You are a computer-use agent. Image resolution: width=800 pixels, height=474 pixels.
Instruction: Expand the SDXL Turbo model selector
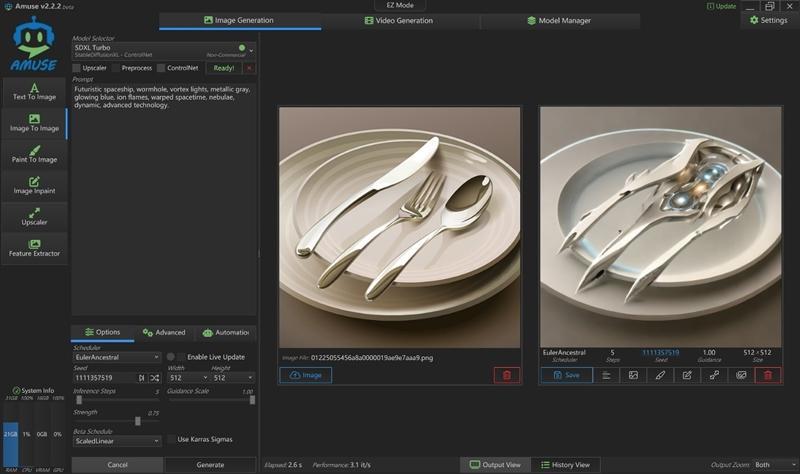tap(251, 49)
